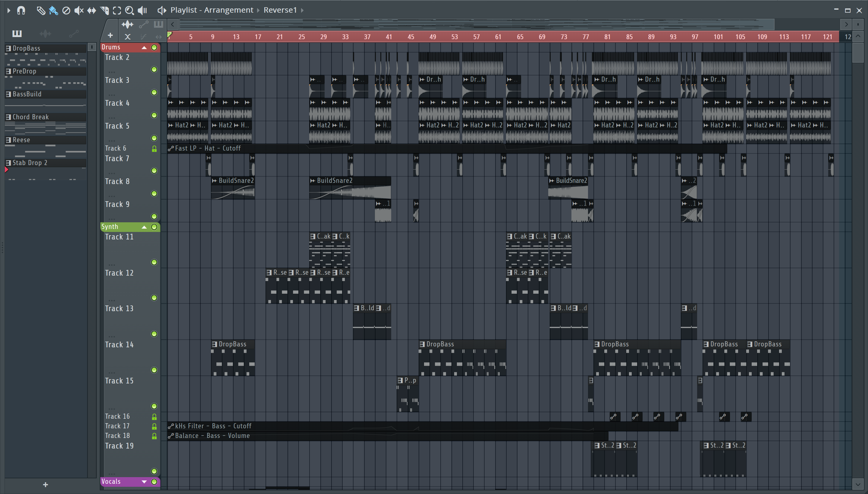Click bar 49 on the timeline ruler

coord(432,37)
